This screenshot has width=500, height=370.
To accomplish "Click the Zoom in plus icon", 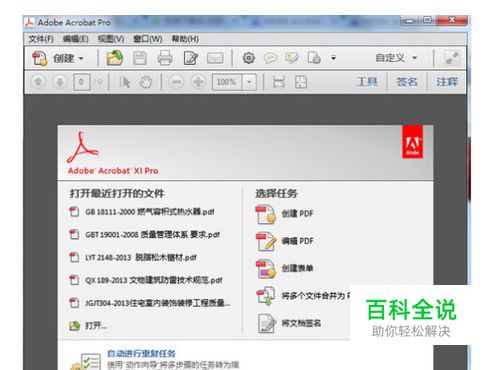I will coord(198,82).
